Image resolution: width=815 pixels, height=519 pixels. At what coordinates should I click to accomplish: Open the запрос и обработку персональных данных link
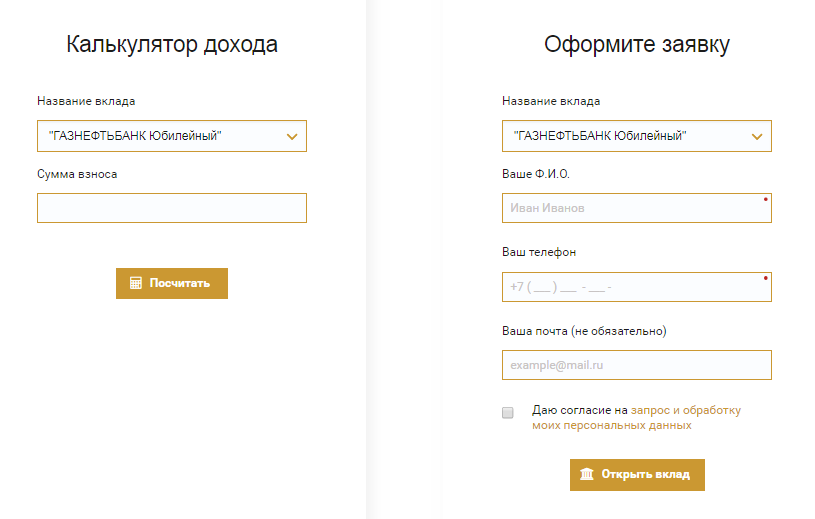point(637,418)
